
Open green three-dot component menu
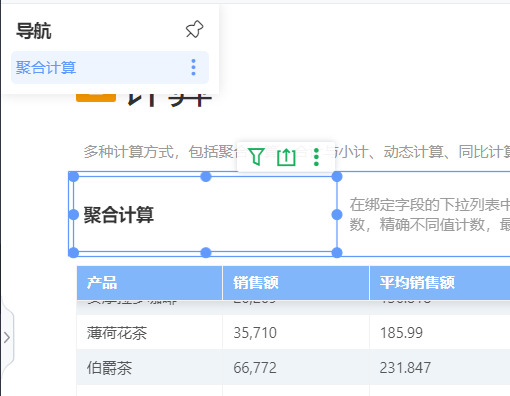(x=316, y=157)
